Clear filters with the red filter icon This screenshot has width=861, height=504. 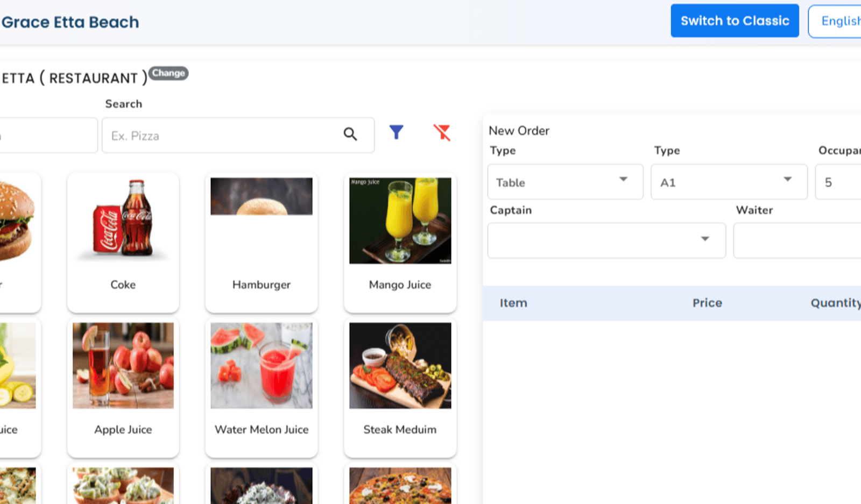442,132
